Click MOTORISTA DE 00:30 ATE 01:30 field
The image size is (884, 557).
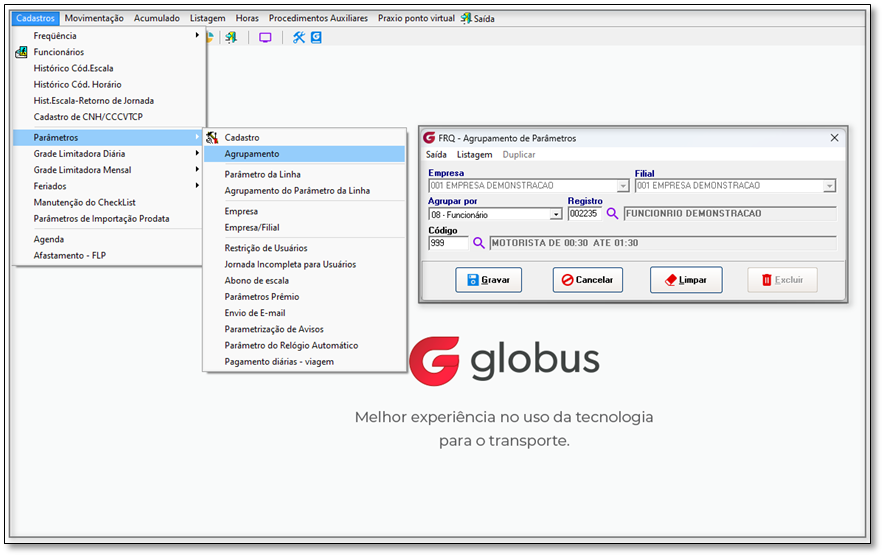(x=663, y=243)
